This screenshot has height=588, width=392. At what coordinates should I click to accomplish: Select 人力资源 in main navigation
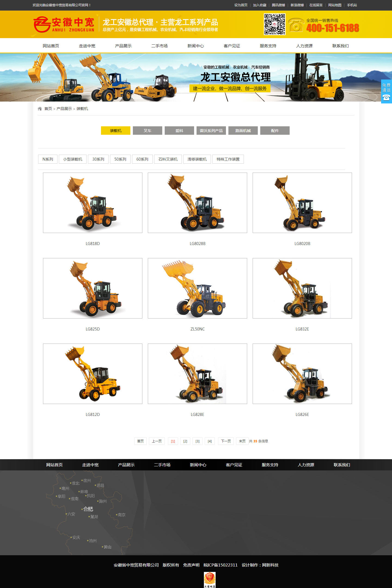(x=304, y=46)
